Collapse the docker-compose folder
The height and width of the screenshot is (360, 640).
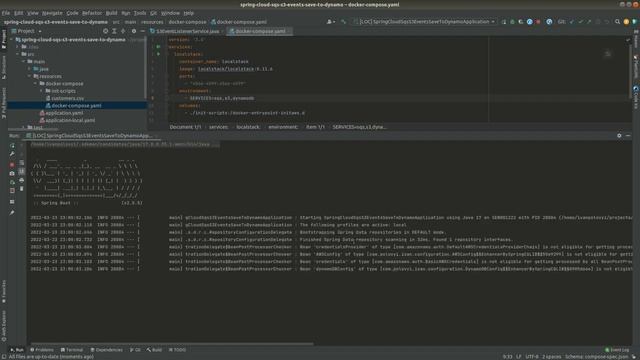[x=36, y=84]
